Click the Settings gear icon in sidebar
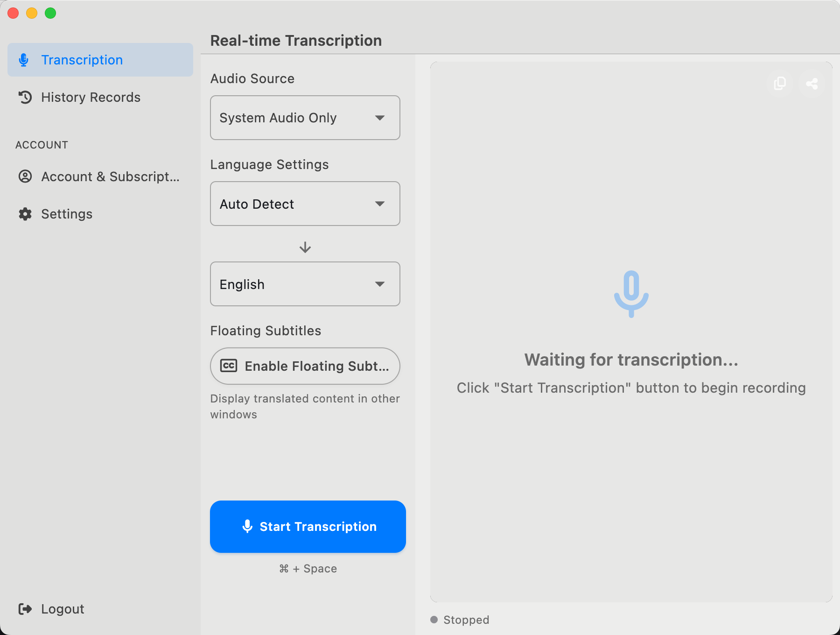 [25, 214]
